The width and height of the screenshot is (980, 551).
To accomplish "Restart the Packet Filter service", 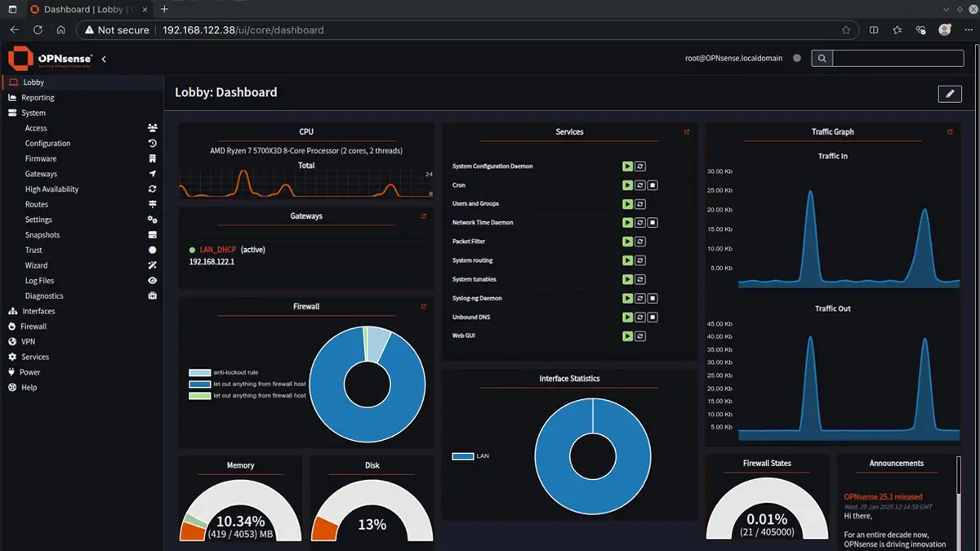I will point(640,241).
